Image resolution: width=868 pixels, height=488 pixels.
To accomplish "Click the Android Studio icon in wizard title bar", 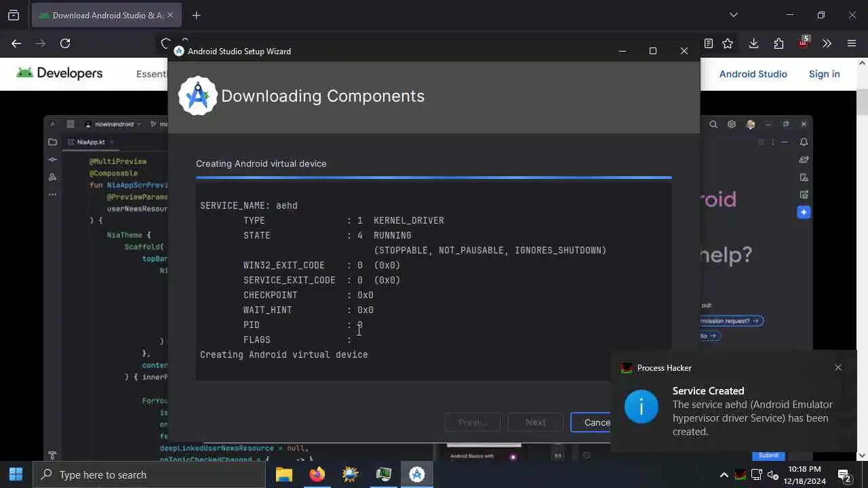I will point(179,51).
